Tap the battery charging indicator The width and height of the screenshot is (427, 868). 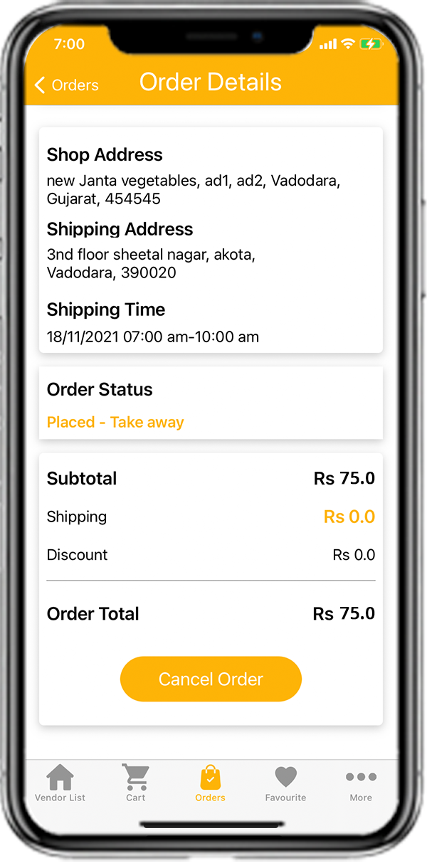tap(370, 44)
